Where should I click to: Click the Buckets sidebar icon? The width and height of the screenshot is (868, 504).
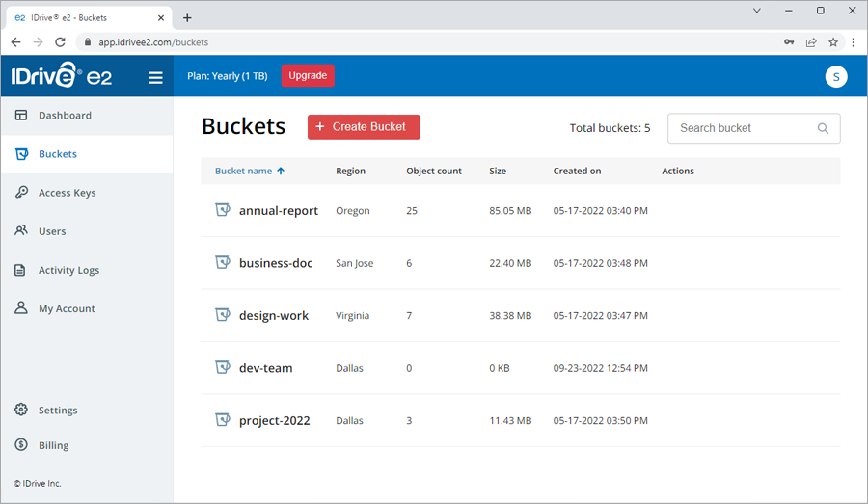point(21,154)
